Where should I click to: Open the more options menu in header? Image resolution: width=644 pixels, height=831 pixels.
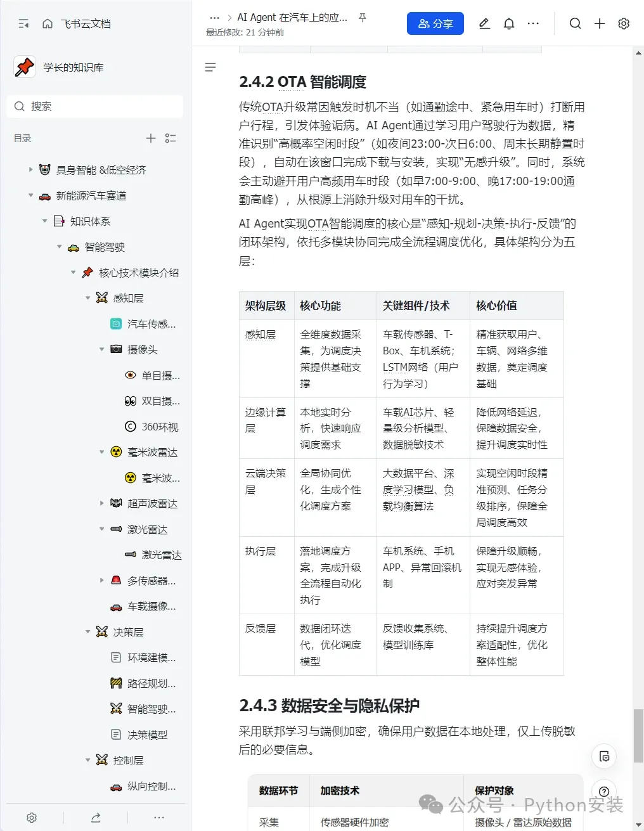pyautogui.click(x=534, y=23)
